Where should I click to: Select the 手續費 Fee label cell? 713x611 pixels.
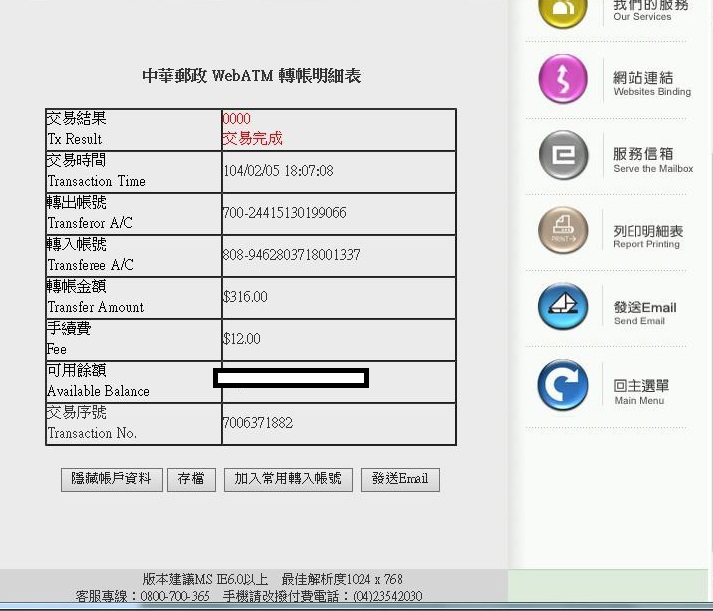point(134,340)
